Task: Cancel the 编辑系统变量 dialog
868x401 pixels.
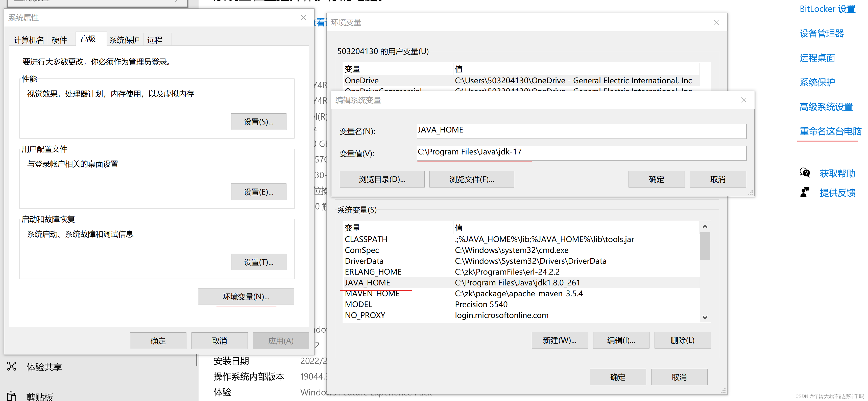Action: 717,179
